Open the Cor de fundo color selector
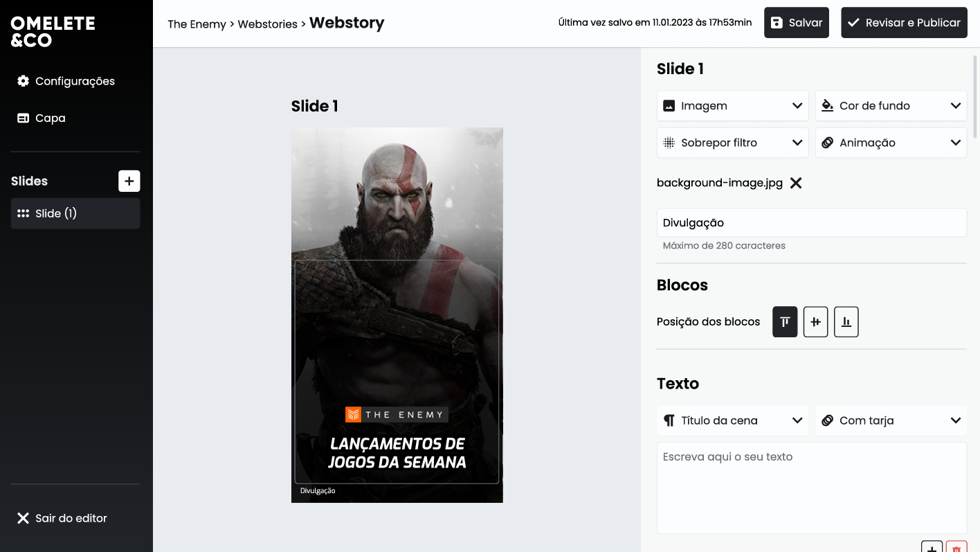The width and height of the screenshot is (980, 552). coord(891,105)
